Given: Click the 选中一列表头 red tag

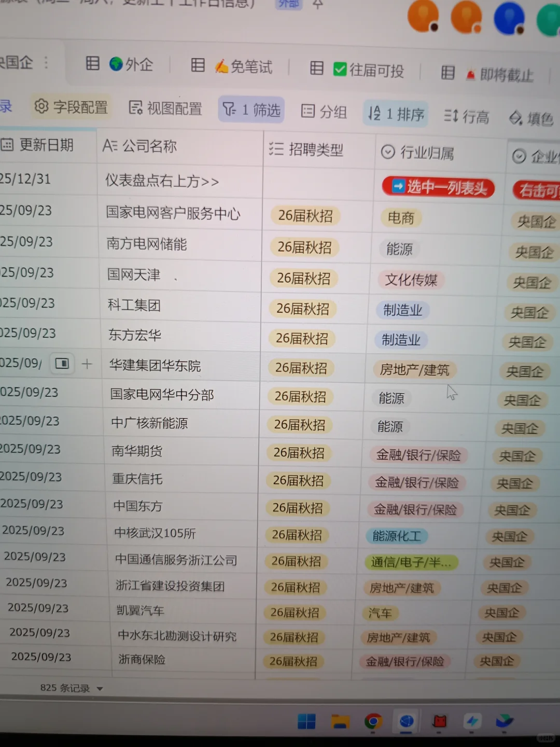Looking at the screenshot, I should pos(438,187).
